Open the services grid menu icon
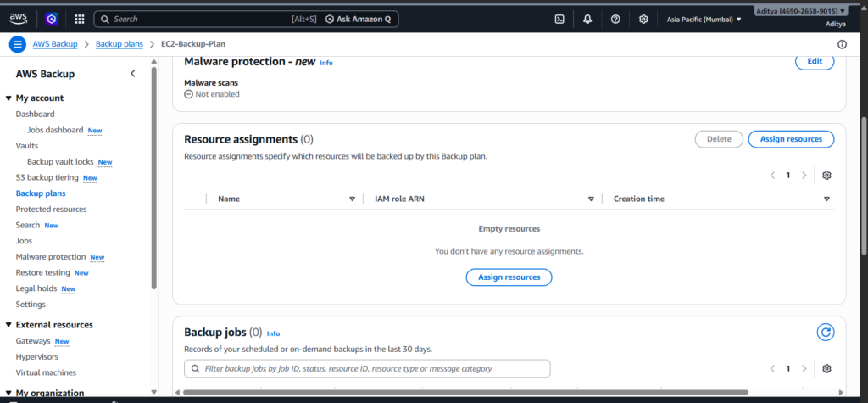 point(79,19)
